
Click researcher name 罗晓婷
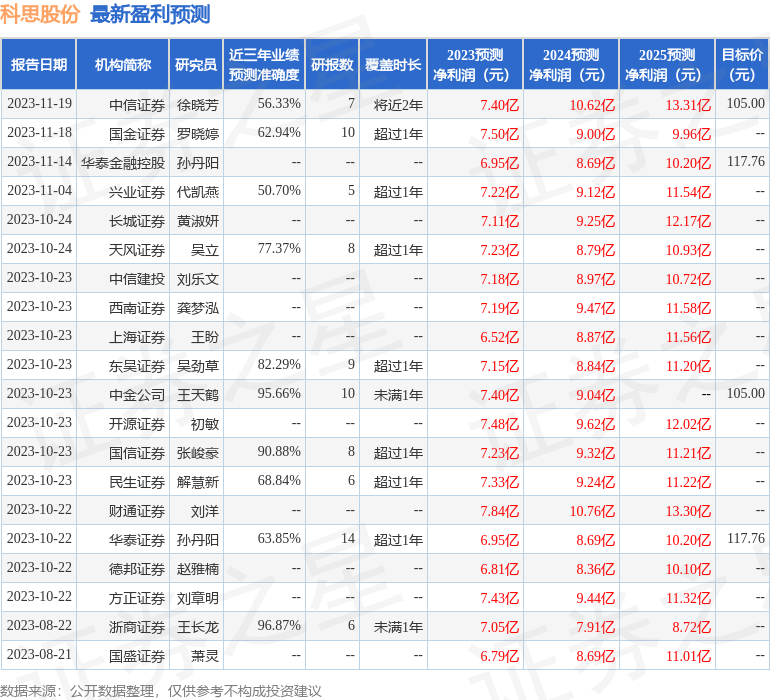[x=198, y=134]
